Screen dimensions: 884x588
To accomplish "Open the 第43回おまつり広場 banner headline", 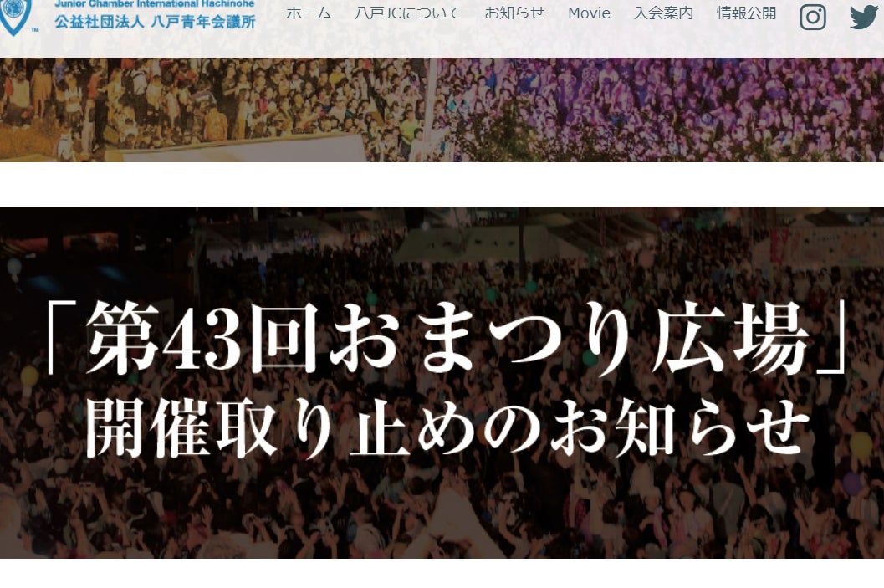I will 447,338.
